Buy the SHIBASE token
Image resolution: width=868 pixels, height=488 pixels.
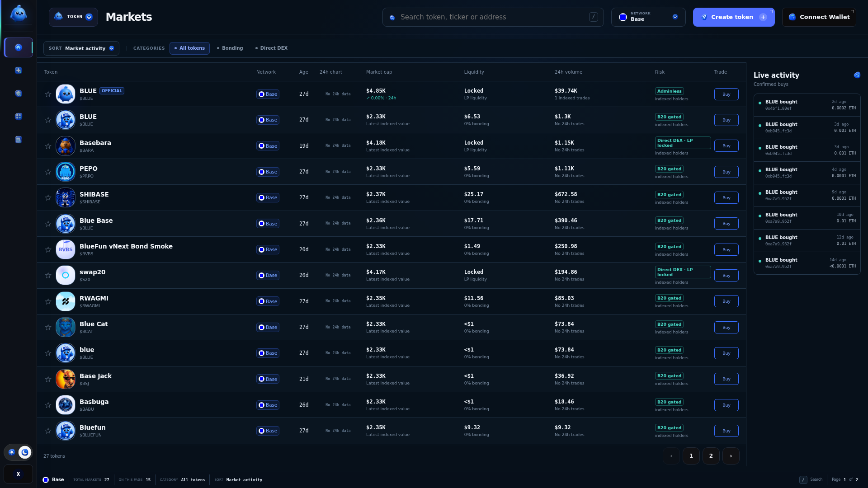tap(726, 198)
